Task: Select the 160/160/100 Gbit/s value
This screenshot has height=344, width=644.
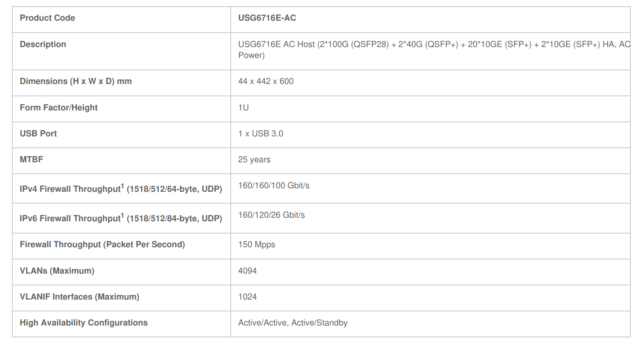Action: point(274,186)
